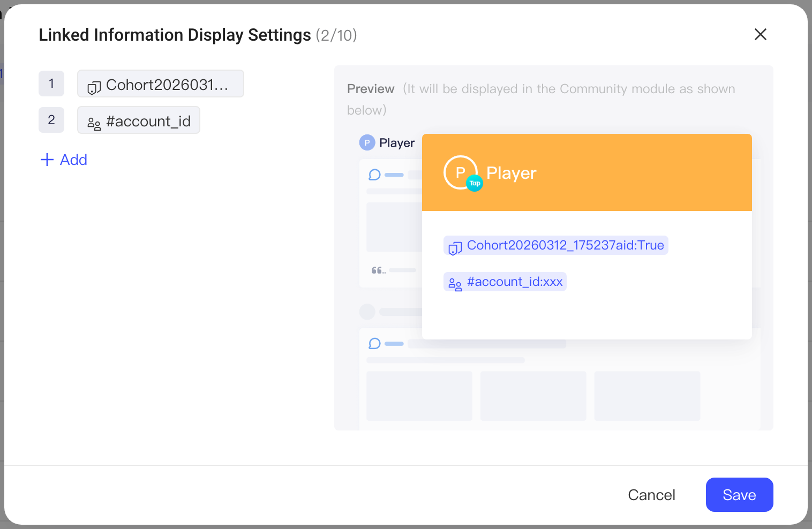
Task: Click the Cohort20260312_175237aid:True tag in preview
Action: click(x=556, y=245)
